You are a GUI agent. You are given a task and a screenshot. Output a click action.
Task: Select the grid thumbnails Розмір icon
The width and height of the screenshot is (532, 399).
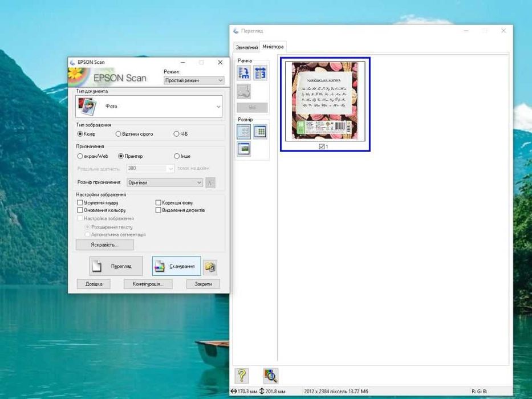coord(260,132)
